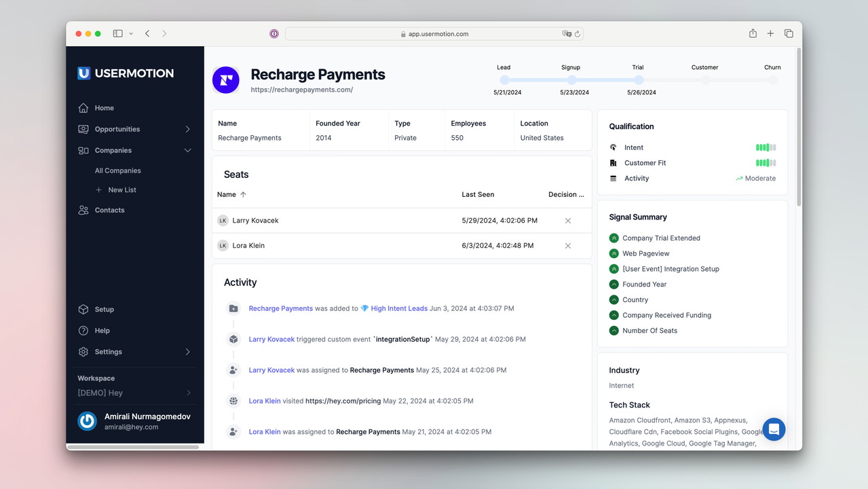Open the High Intent Leads link
This screenshot has height=489, width=868.
coord(398,308)
